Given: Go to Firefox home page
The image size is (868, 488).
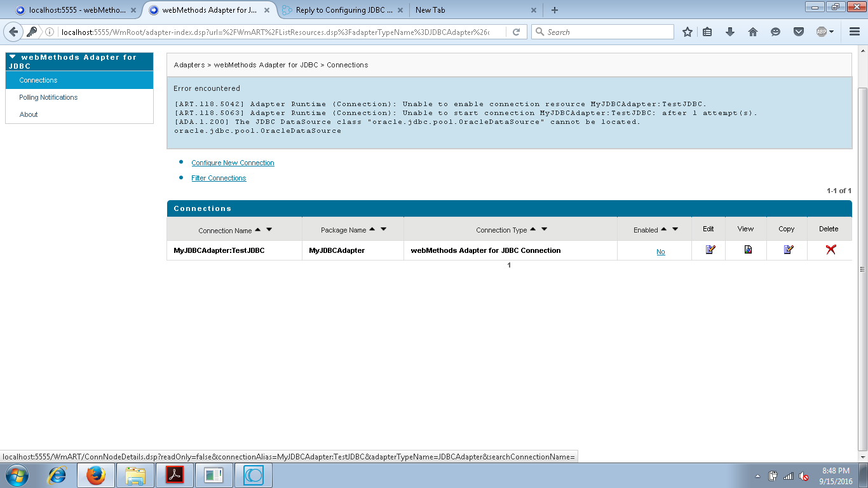Looking at the screenshot, I should pos(753,32).
